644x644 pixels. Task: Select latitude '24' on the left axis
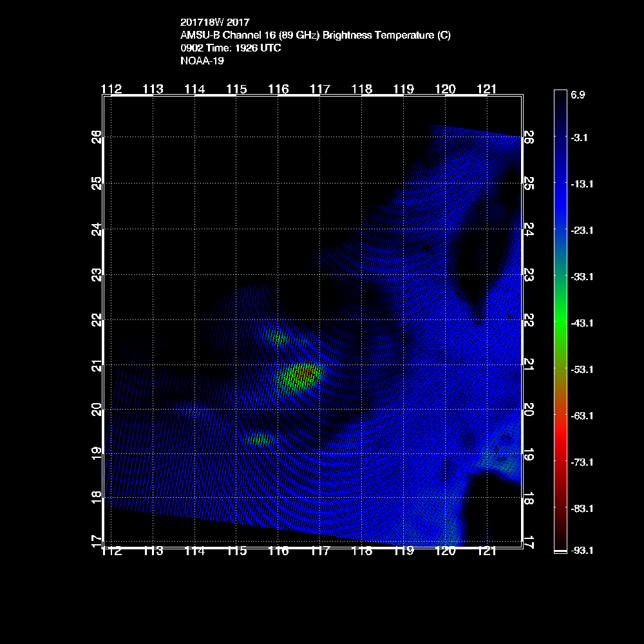click(96, 229)
